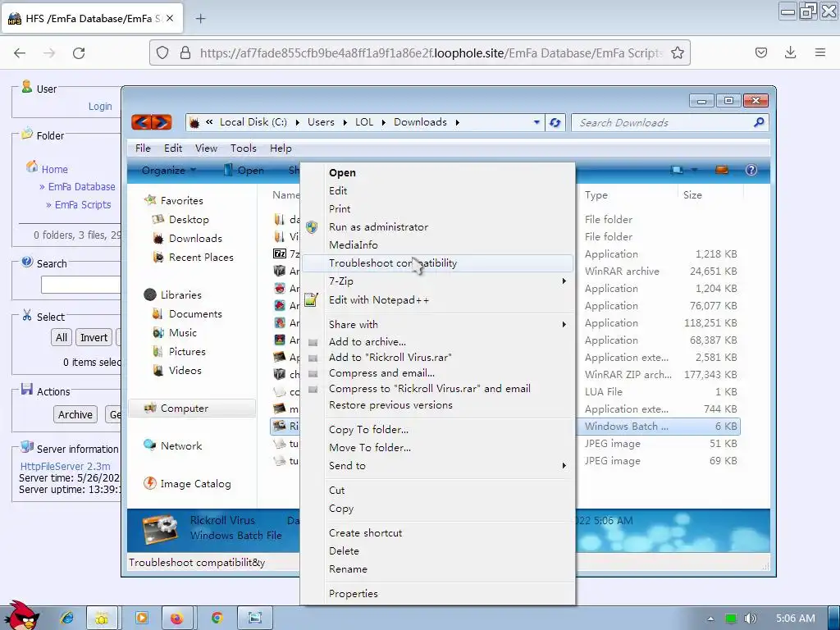Click the Explorer forward arrow button
The height and width of the screenshot is (630, 840).
coord(162,122)
